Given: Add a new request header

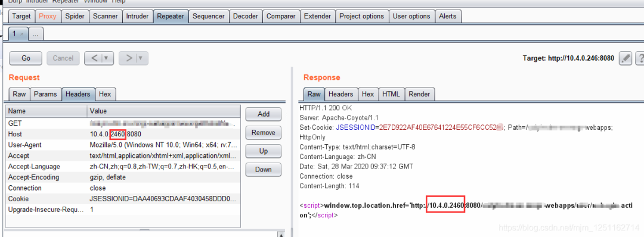Looking at the screenshot, I should pos(264,114).
